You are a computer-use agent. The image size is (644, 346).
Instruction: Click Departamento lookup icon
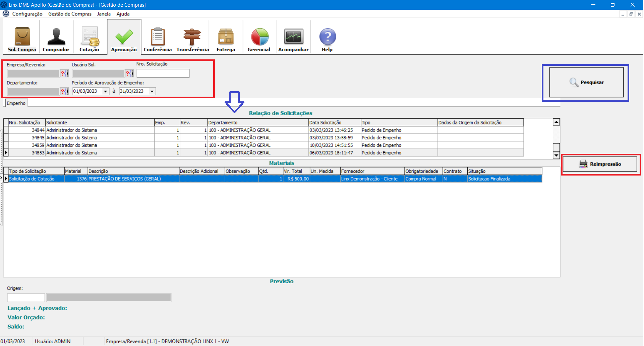pos(64,91)
